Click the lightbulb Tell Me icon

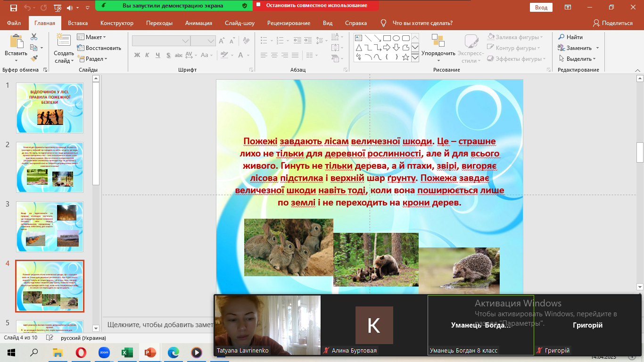(383, 23)
